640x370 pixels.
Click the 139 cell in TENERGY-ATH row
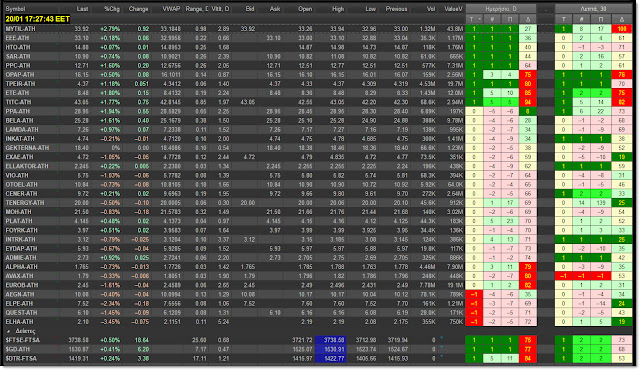click(x=601, y=203)
